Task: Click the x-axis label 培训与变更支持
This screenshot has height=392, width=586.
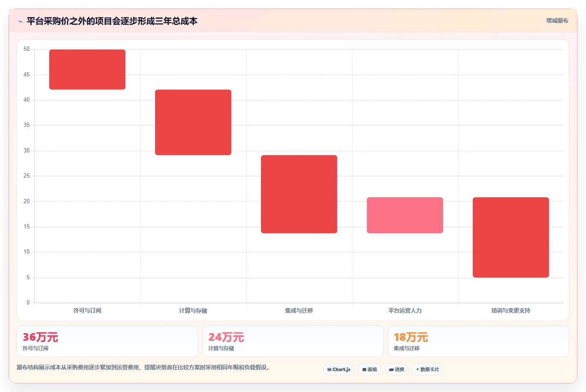Action: pyautogui.click(x=511, y=310)
